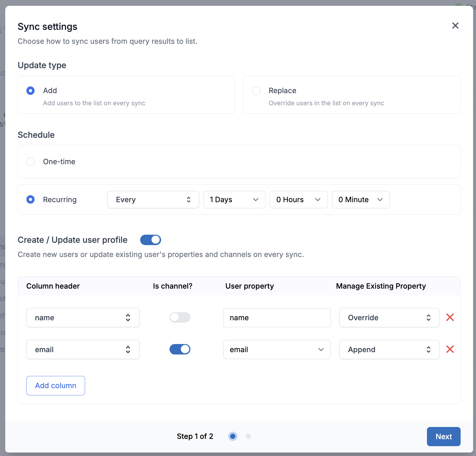The width and height of the screenshot is (476, 456).
Task: Click the second step indicator dot
Action: [x=248, y=436]
